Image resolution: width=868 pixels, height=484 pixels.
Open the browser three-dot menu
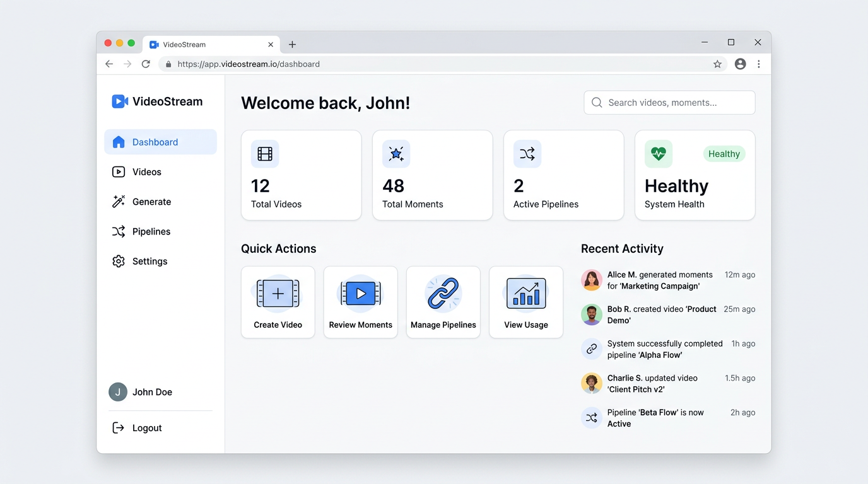tap(759, 64)
